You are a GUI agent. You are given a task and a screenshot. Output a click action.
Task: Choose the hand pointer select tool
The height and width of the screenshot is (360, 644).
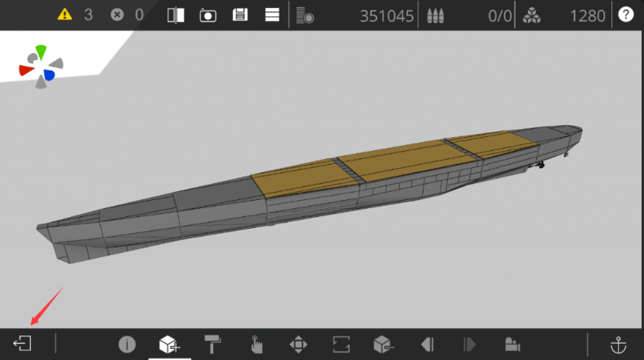(x=256, y=344)
